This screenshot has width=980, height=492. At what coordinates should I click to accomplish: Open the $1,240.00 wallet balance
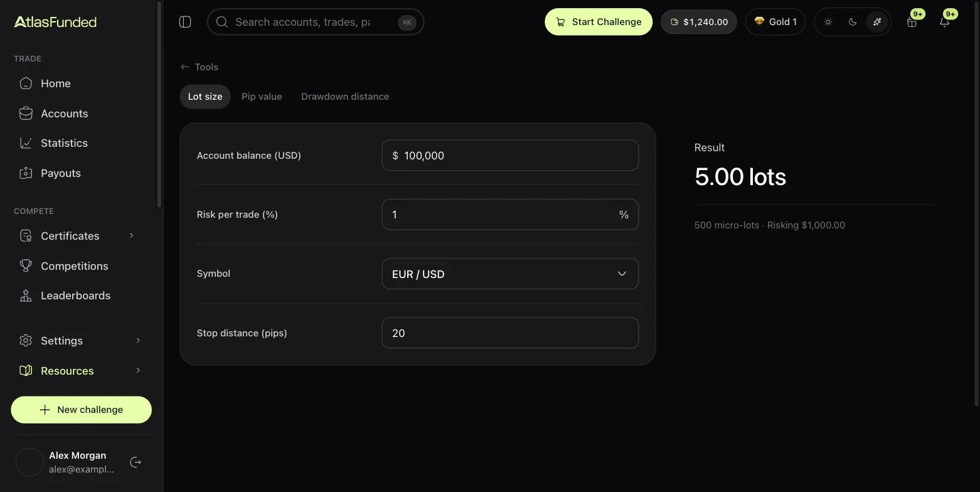point(699,22)
